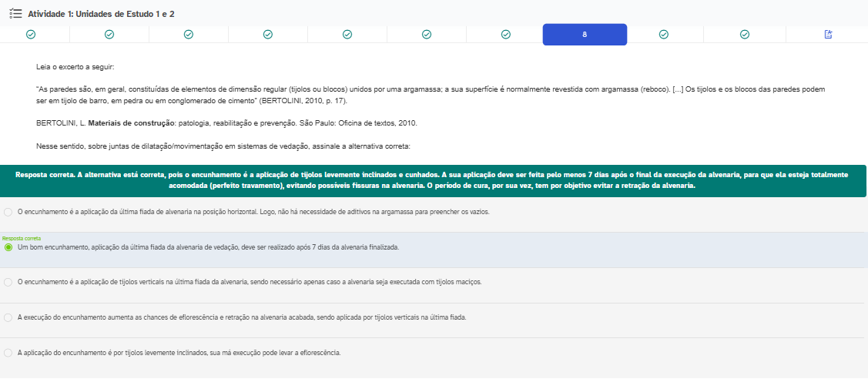Jump to question 3 checkmark icon
This screenshot has width=868, height=379.
click(x=189, y=35)
